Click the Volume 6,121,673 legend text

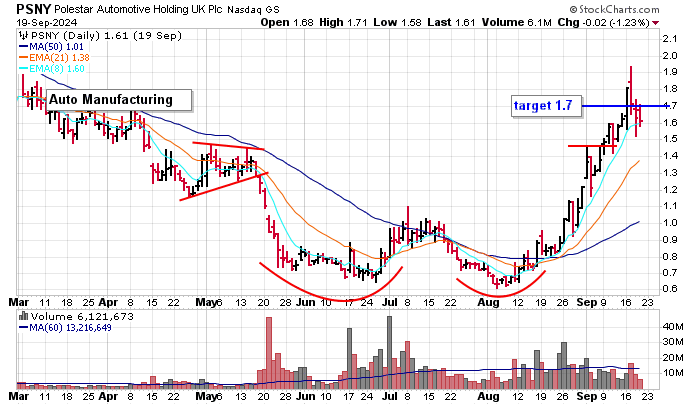[82, 317]
